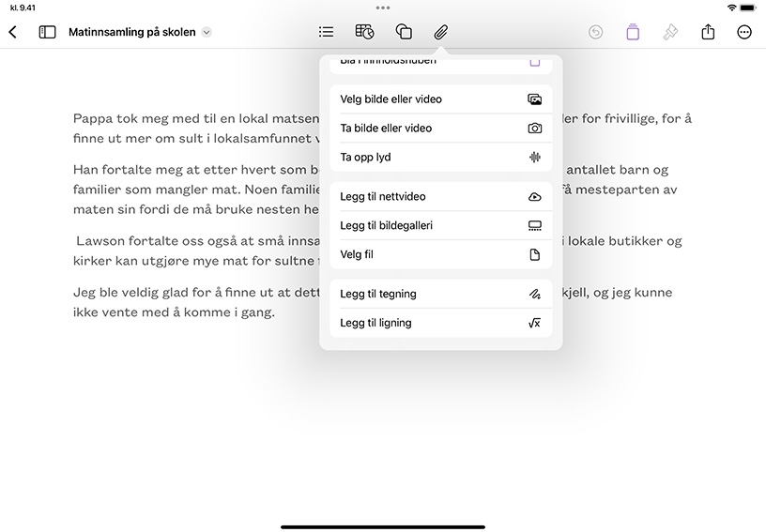Click the Matinnsamling på skolen title
766x532 pixels.
tap(132, 32)
